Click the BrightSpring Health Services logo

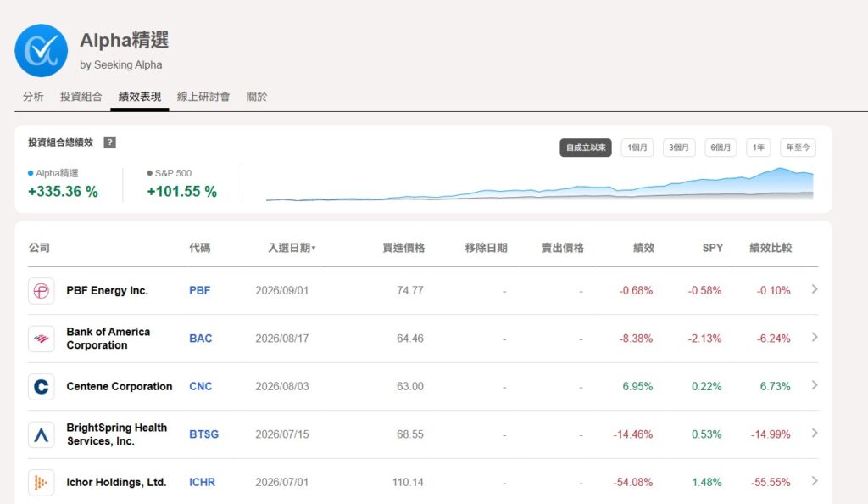click(x=41, y=434)
